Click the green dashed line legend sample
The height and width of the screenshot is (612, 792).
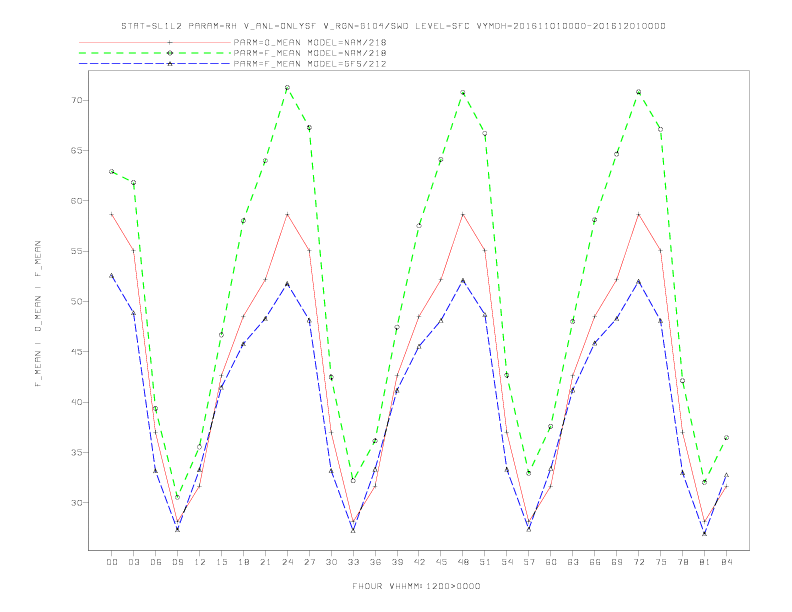click(155, 53)
